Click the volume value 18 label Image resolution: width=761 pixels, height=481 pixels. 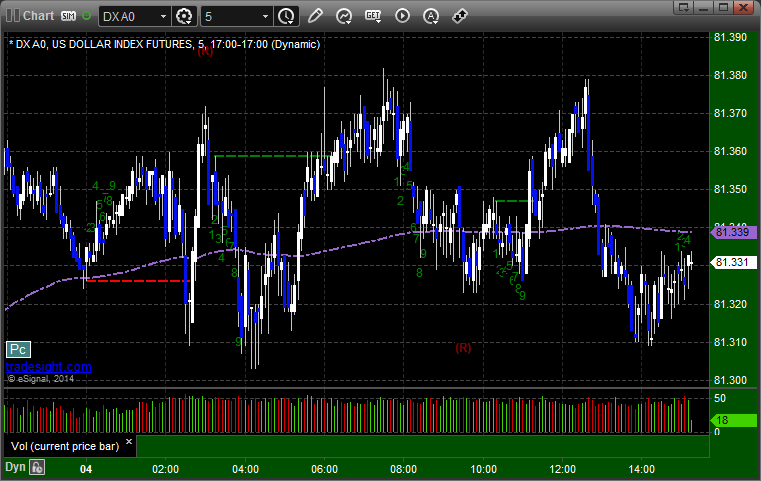[x=733, y=420]
